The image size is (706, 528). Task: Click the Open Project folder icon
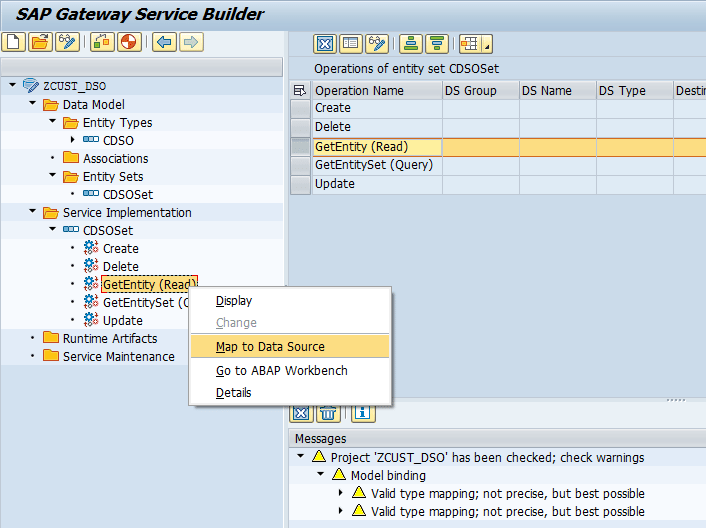(40, 42)
